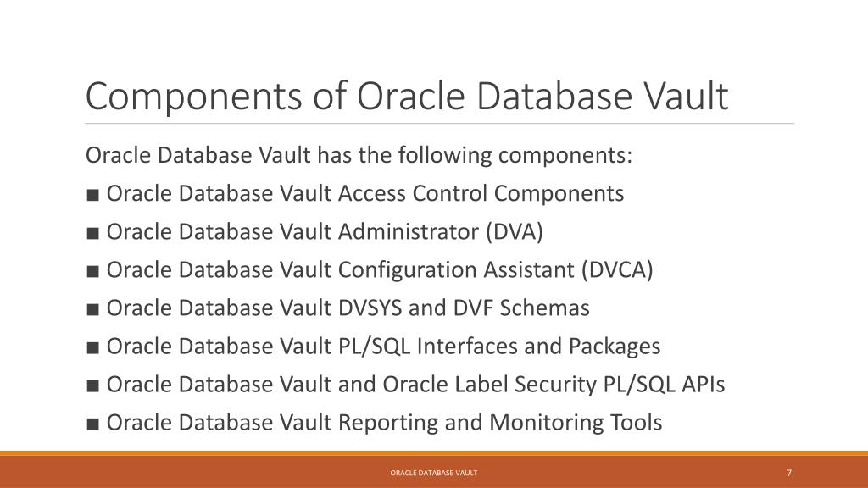Select the Configuration Assistant (DVCA) text line
Image resolution: width=868 pixels, height=488 pixels.
pyautogui.click(x=380, y=270)
